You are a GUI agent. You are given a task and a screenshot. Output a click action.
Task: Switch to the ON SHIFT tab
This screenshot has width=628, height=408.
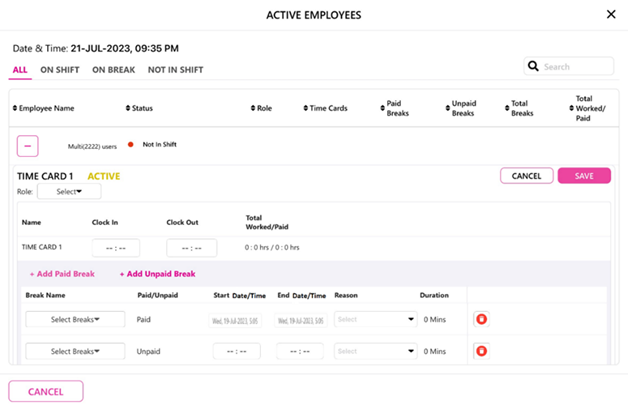tap(60, 70)
